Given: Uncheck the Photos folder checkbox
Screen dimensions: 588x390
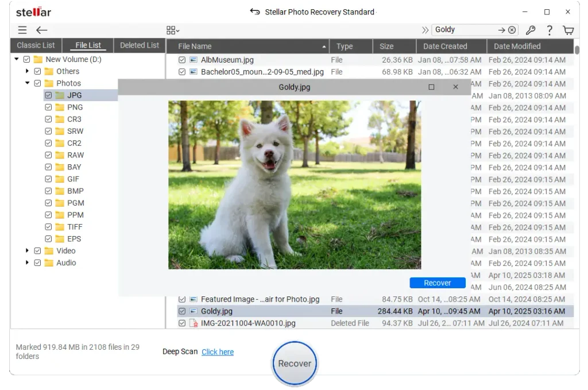Looking at the screenshot, I should 37,83.
